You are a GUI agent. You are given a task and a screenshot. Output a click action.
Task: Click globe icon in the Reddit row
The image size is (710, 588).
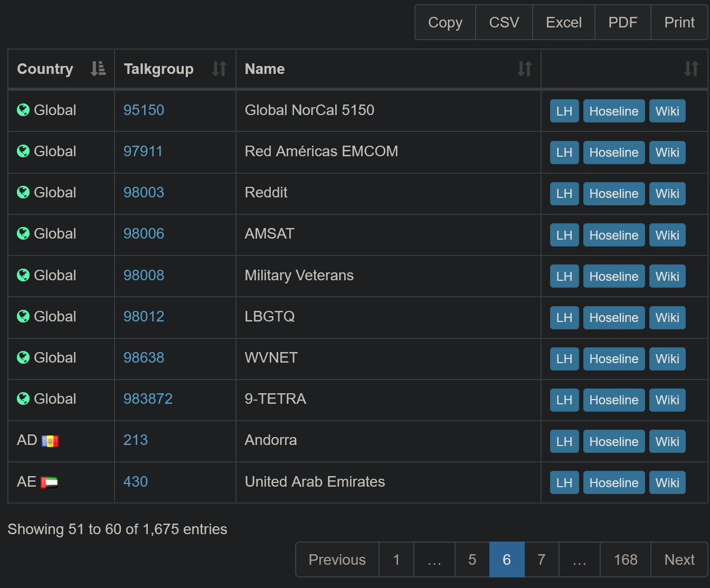tap(23, 193)
